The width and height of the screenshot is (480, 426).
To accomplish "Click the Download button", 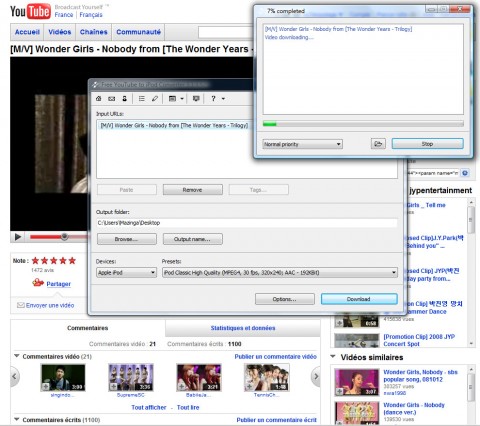I will (x=359, y=299).
